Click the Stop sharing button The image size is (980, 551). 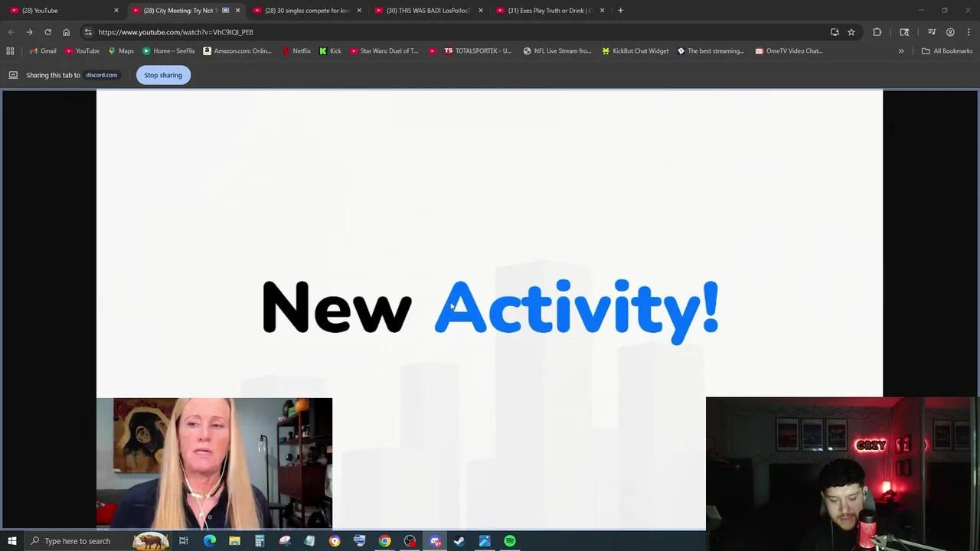click(x=163, y=75)
